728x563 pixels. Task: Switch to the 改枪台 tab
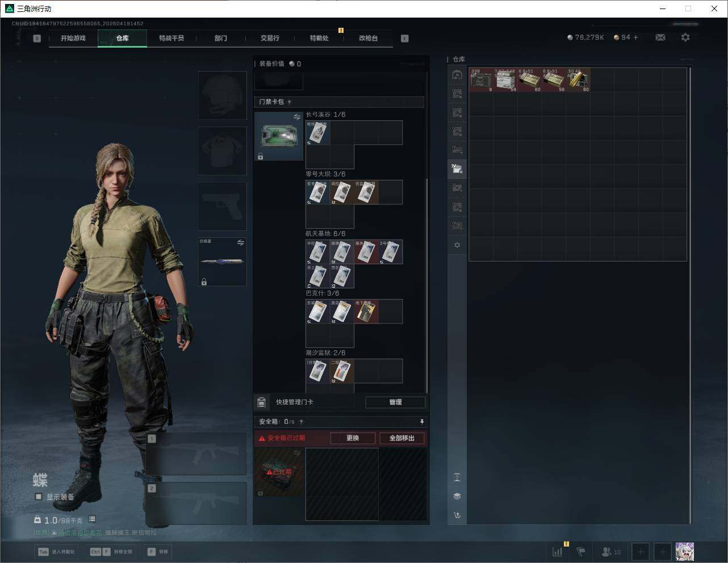point(368,38)
